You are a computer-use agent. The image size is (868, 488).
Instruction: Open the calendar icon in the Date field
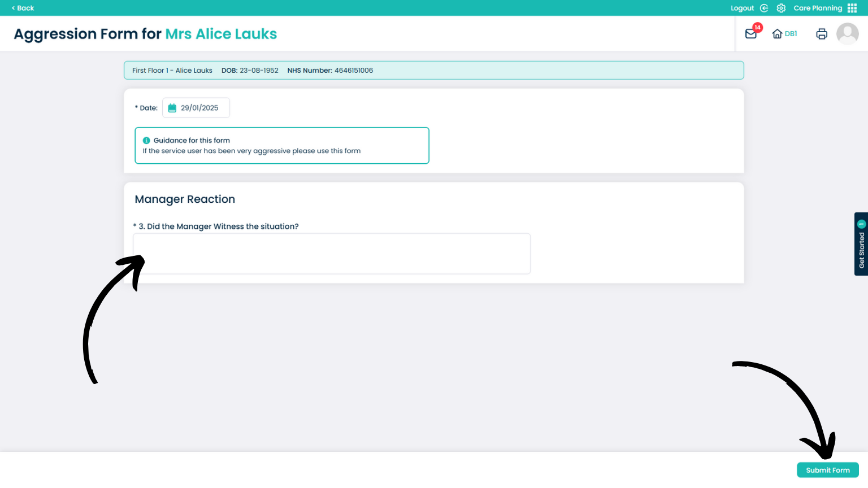pos(172,107)
